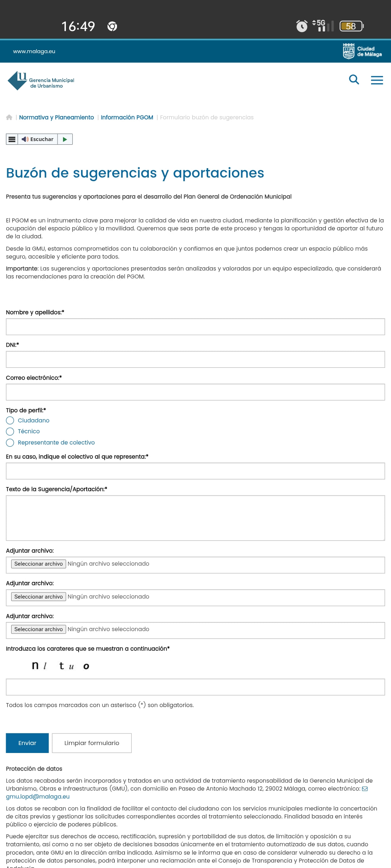Click the Escuchar listen button
This screenshot has width=391, height=868.
[38, 139]
